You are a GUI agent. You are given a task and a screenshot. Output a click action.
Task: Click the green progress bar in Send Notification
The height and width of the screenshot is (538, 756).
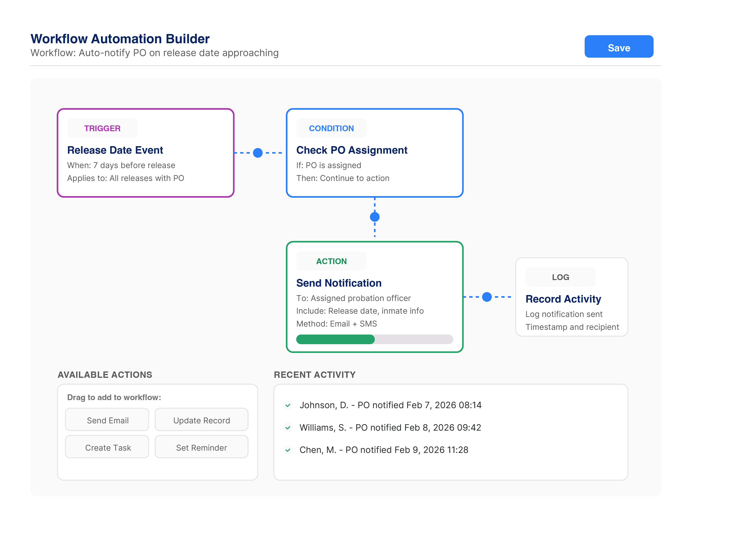click(335, 339)
